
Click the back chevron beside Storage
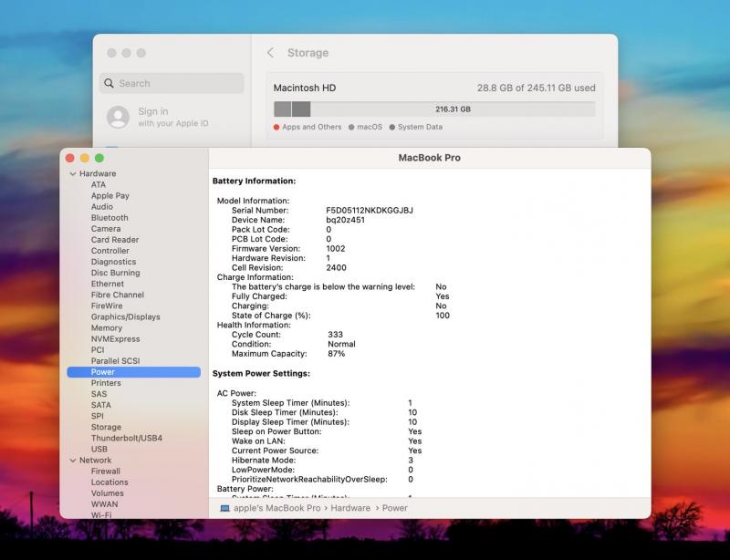tap(270, 53)
